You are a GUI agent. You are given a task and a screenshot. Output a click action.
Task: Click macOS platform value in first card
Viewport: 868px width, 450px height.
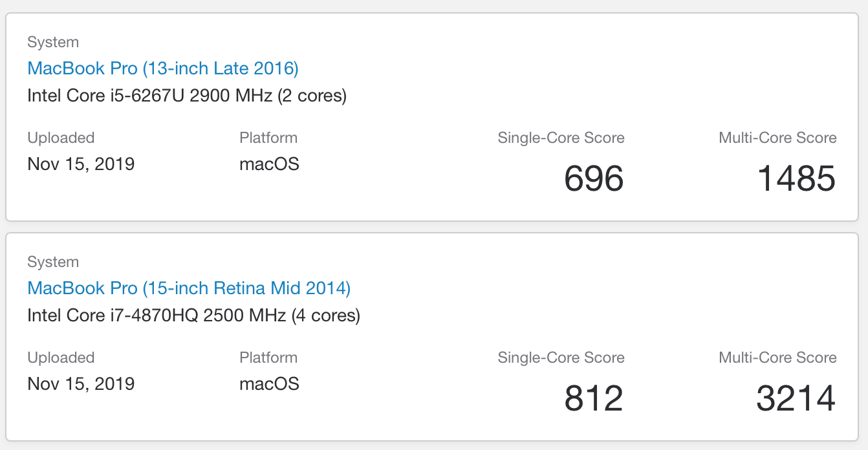[x=270, y=164]
